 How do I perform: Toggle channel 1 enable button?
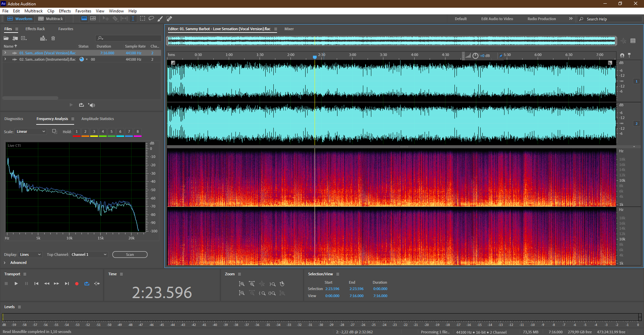click(x=636, y=81)
